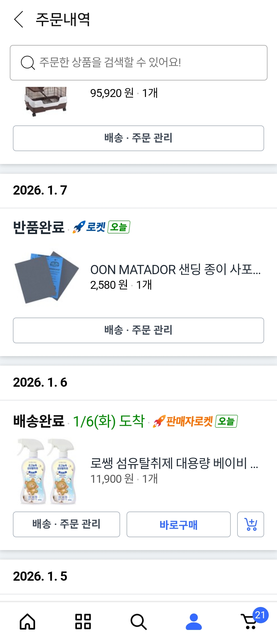Open 배송·주문 관리 for the 로쌩 deodorizer
Screen dimensions: 277x644
pos(66,524)
